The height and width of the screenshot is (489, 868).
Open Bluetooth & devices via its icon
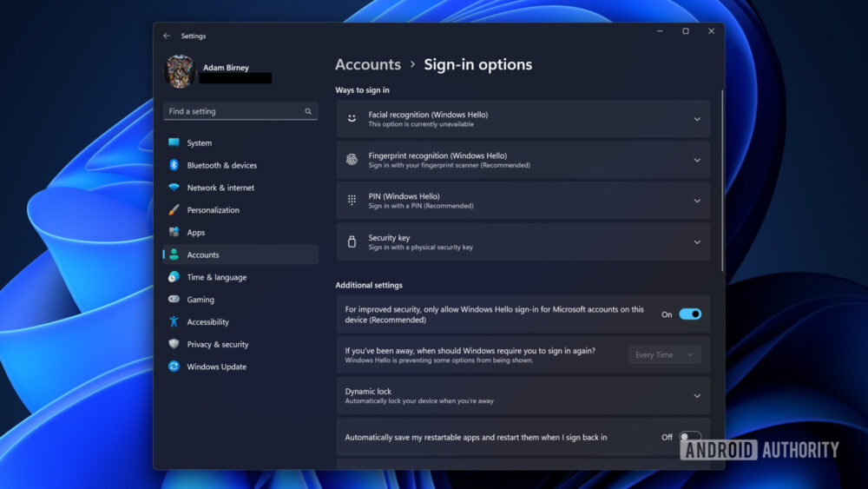174,165
